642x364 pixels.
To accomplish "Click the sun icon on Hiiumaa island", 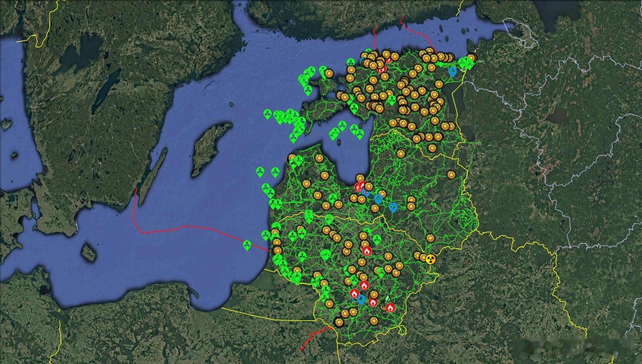I will 329,73.
